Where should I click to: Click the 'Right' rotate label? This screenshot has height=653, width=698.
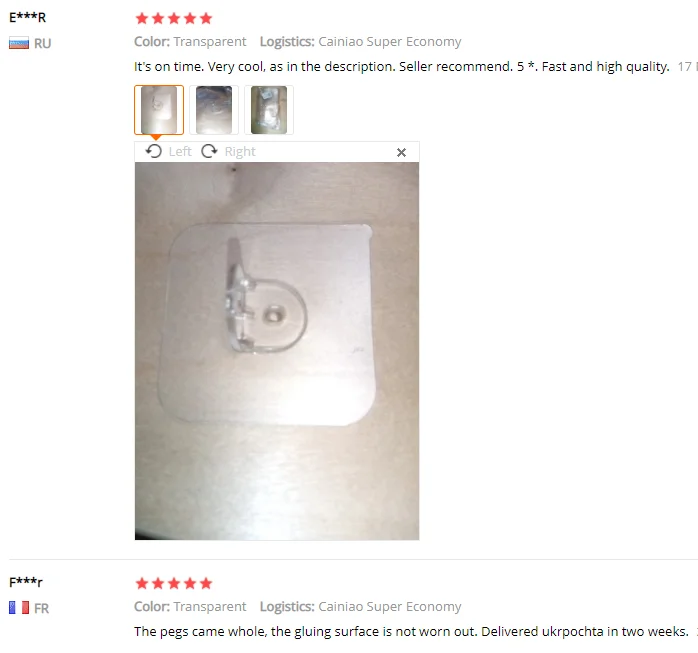240,152
